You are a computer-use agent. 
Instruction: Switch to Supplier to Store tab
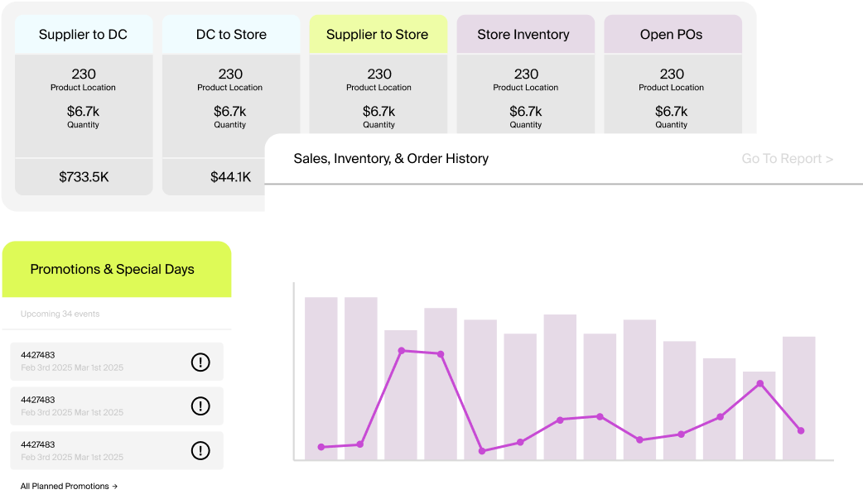378,35
